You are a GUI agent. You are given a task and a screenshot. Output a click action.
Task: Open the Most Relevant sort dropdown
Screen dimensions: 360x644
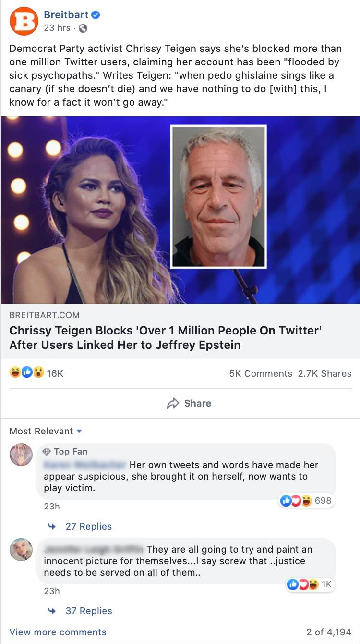(x=46, y=431)
